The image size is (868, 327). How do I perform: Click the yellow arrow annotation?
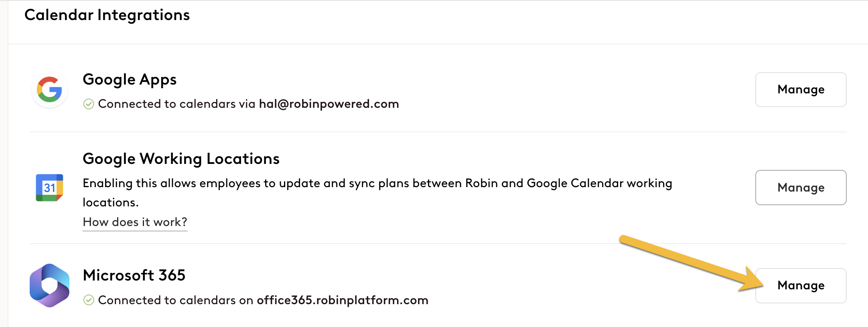692,263
